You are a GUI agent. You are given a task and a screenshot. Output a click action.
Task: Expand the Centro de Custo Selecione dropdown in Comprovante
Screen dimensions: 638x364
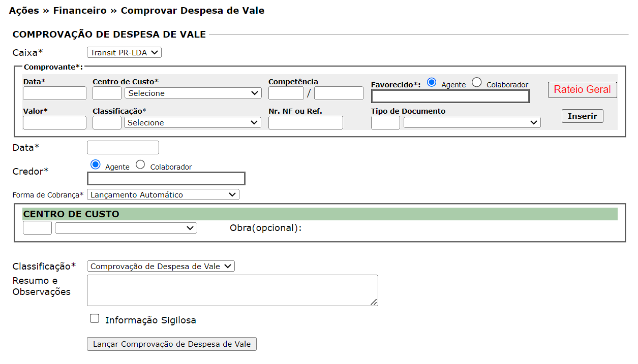pyautogui.click(x=193, y=93)
